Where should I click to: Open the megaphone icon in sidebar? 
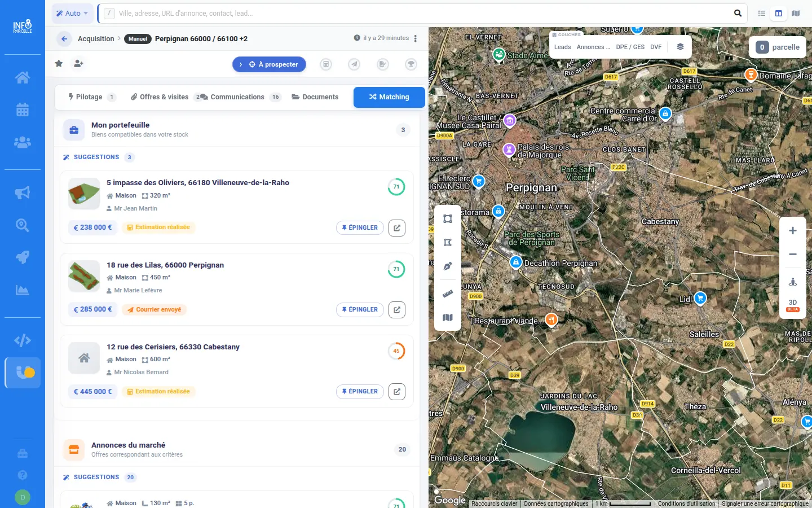(x=23, y=193)
